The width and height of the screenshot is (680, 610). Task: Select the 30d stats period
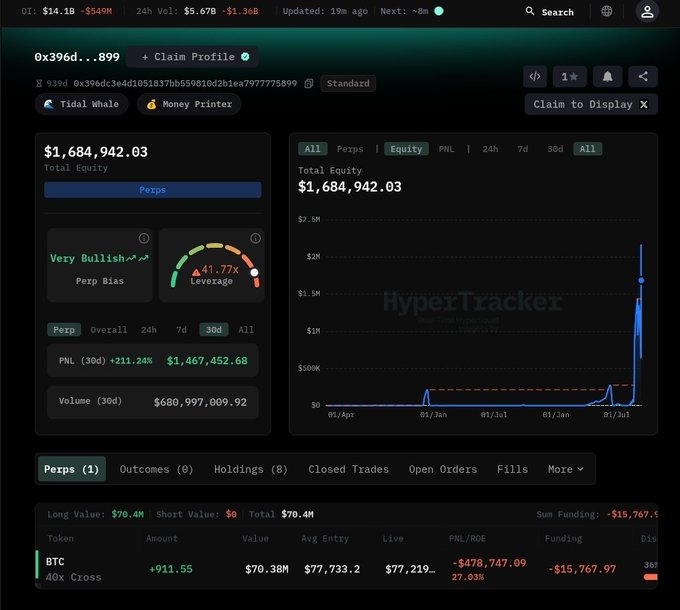214,330
